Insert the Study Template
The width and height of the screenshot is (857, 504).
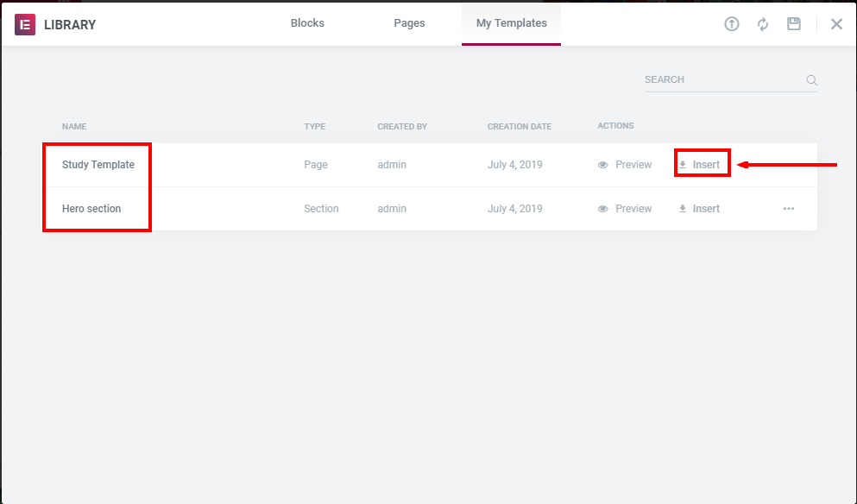(699, 165)
